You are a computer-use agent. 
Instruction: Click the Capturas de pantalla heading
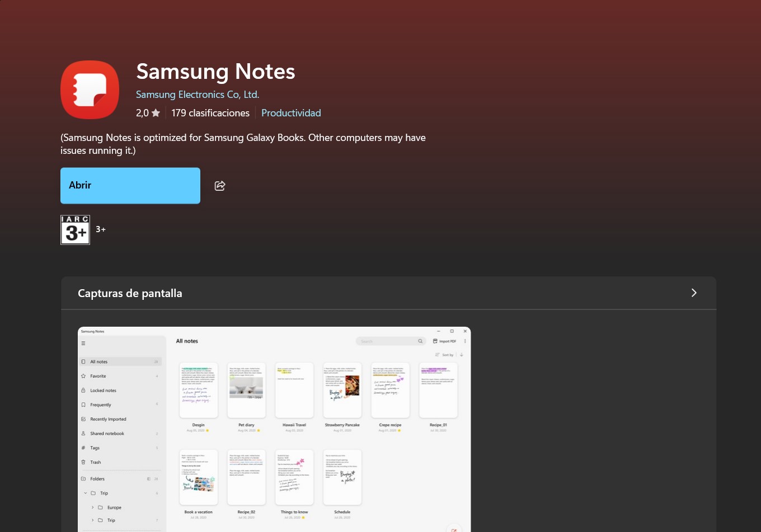point(130,293)
